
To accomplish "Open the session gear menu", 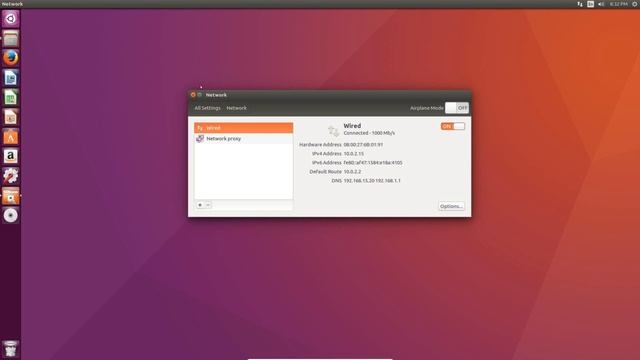I will tap(635, 4).
